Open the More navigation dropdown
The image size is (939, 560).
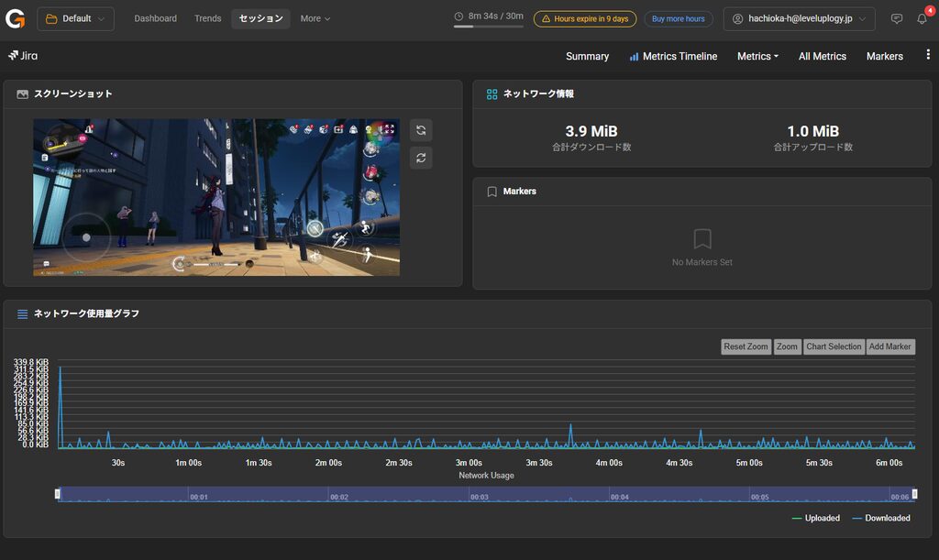coord(315,18)
